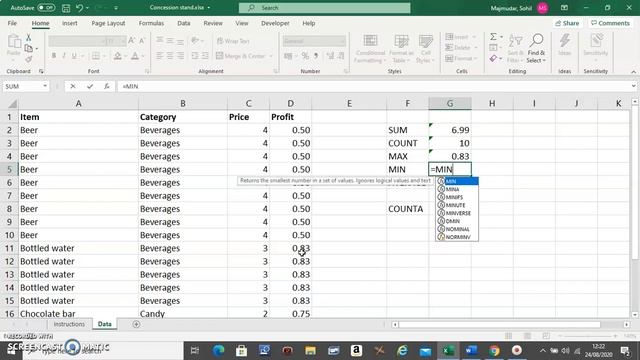Click the Percent Style icon
This screenshot has width=640, height=360.
(305, 56)
